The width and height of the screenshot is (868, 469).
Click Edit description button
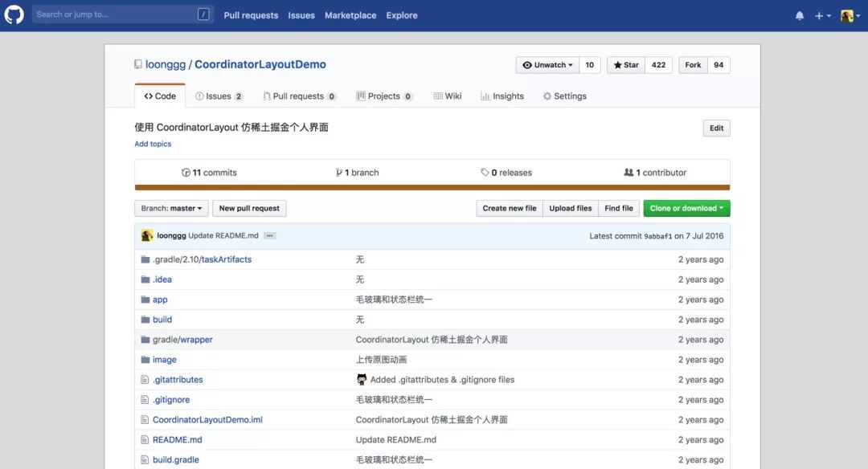click(716, 128)
